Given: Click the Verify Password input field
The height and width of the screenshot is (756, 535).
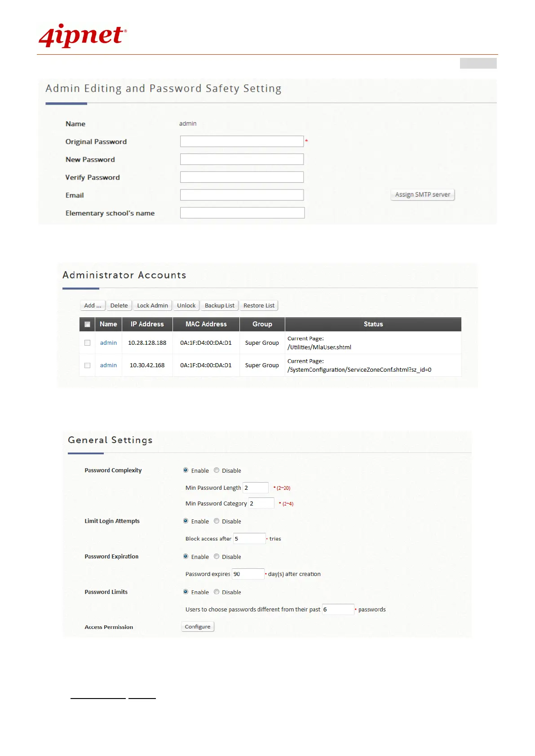Looking at the screenshot, I should [x=242, y=177].
